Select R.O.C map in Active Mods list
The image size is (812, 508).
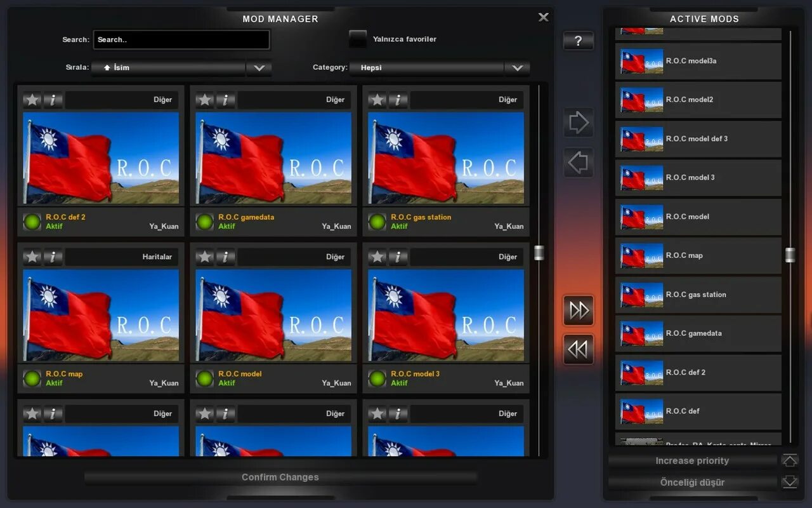tap(698, 256)
